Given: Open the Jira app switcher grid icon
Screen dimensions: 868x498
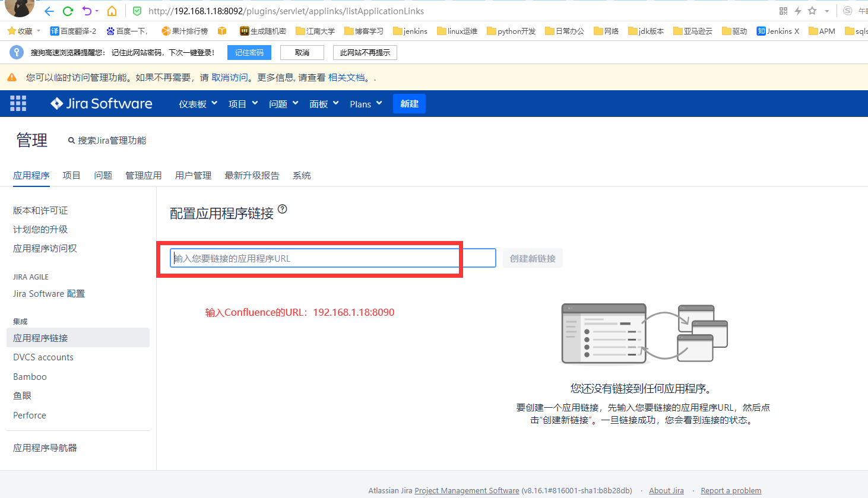Looking at the screenshot, I should coord(18,103).
